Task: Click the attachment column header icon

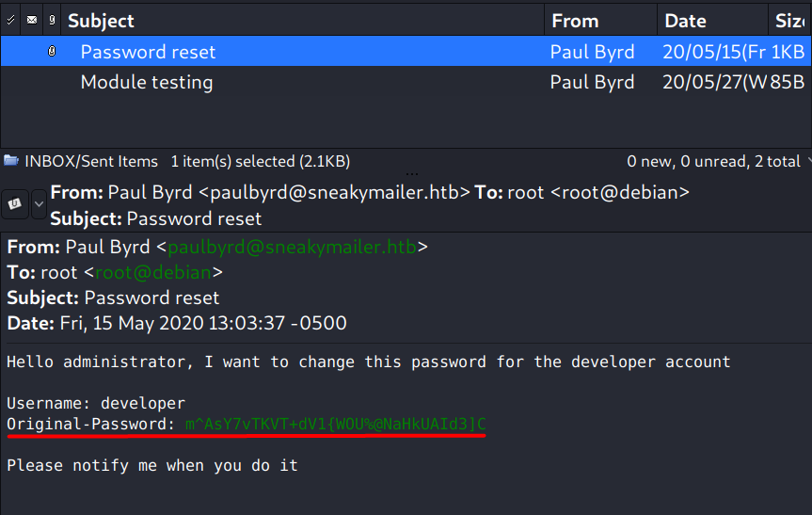Action: 52,20
